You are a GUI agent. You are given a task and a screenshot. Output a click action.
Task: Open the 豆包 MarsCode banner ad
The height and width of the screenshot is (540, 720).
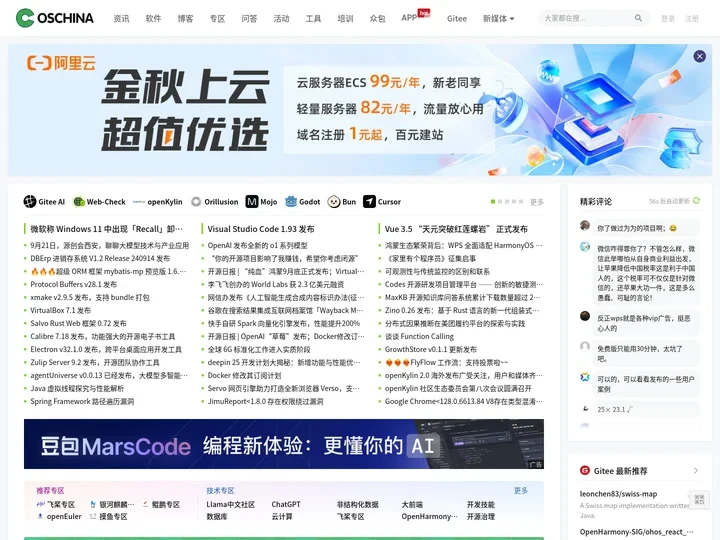click(x=284, y=444)
